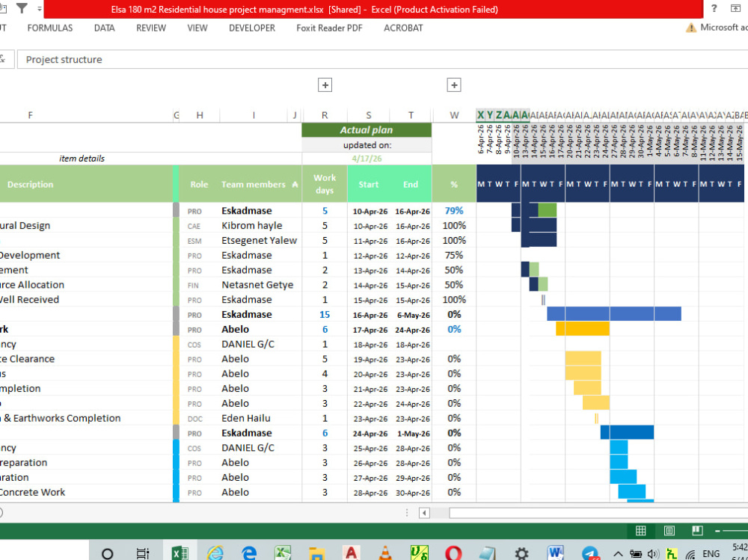Open the Foxit Reader PDF tab
Viewport: 748px width, 560px height.
click(x=329, y=28)
